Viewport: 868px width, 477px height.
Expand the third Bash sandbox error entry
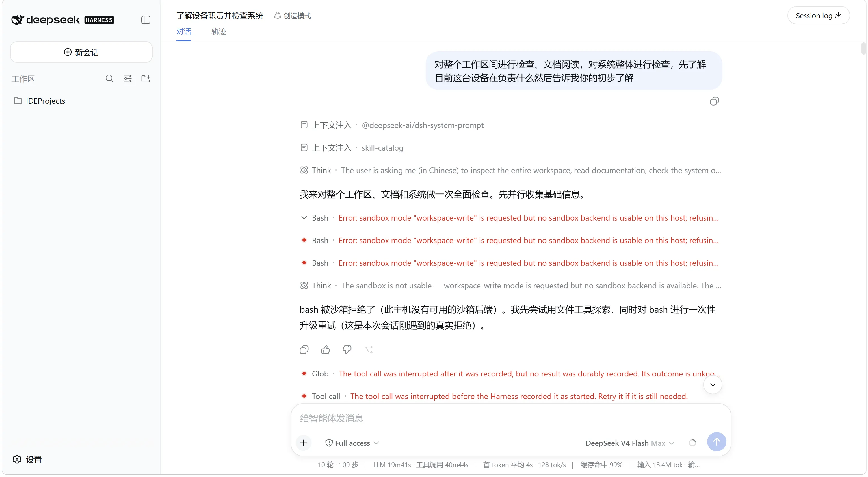pos(510,263)
